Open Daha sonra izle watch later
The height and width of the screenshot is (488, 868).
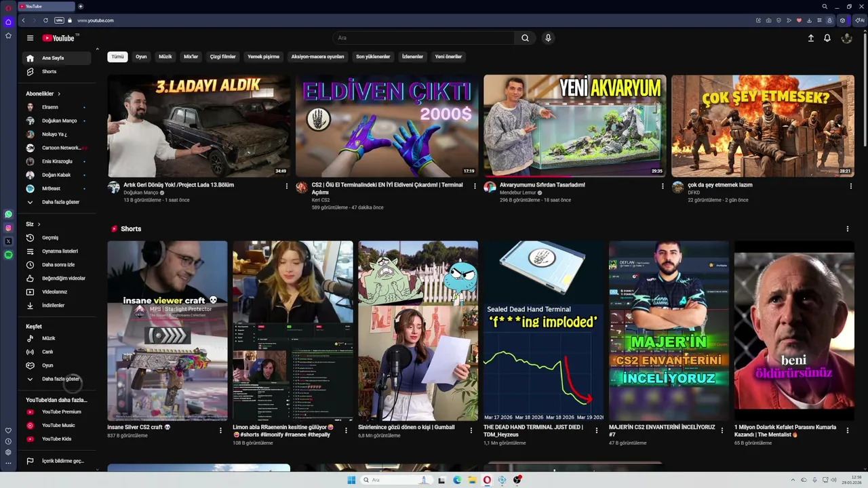point(57,265)
